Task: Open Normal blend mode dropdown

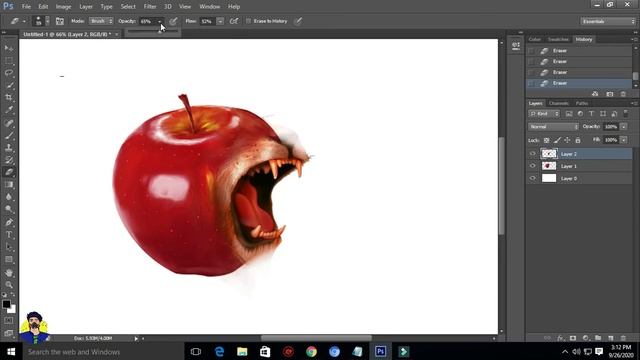Action: click(553, 127)
